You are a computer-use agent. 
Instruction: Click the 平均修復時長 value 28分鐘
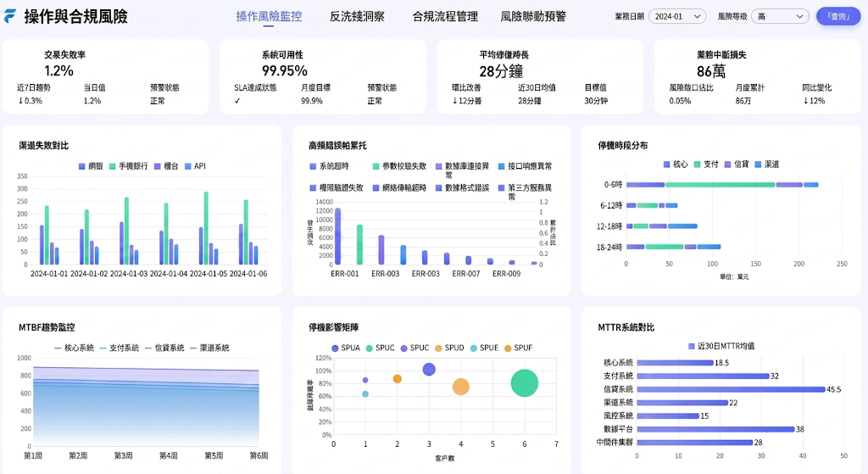click(501, 71)
